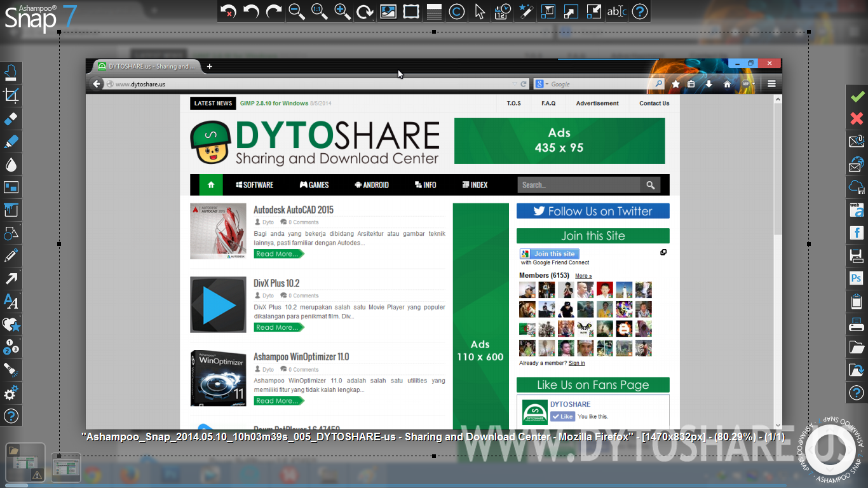Screen dimensions: 868x488
Task: Open the abc text recognition tool
Action: tap(617, 11)
